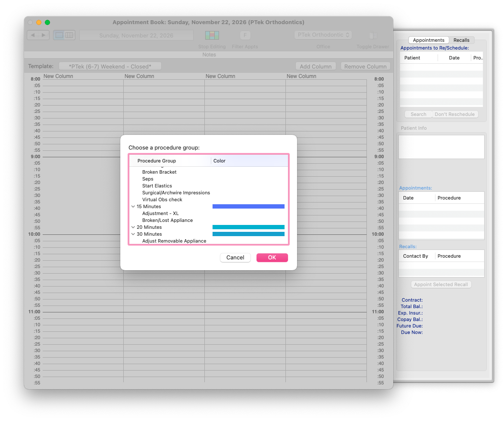Click the Notes bar
Screen dimensions: 504x421
click(x=209, y=55)
